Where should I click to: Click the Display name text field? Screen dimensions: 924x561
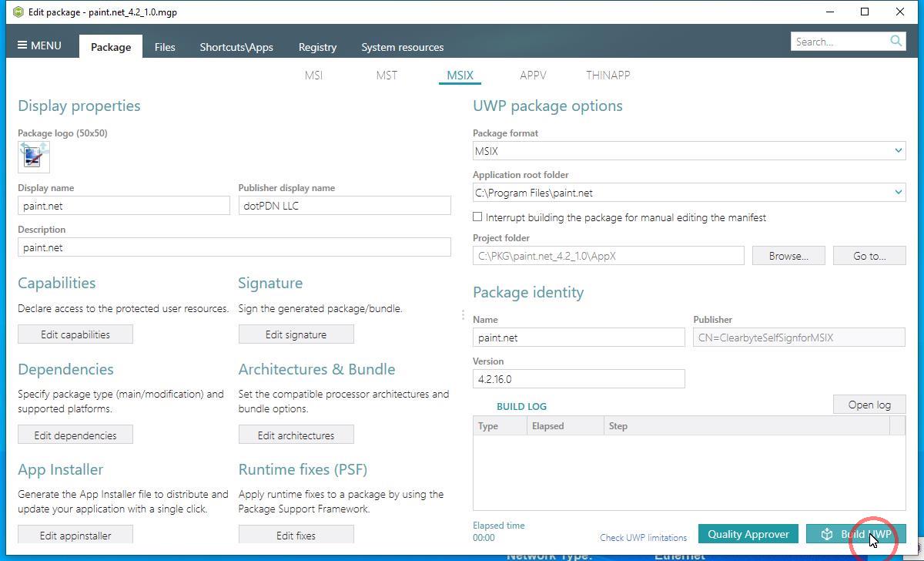(124, 206)
